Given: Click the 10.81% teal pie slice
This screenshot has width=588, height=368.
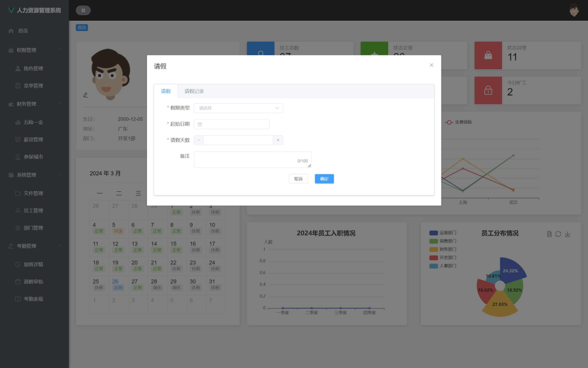Looking at the screenshot, I should (492, 276).
